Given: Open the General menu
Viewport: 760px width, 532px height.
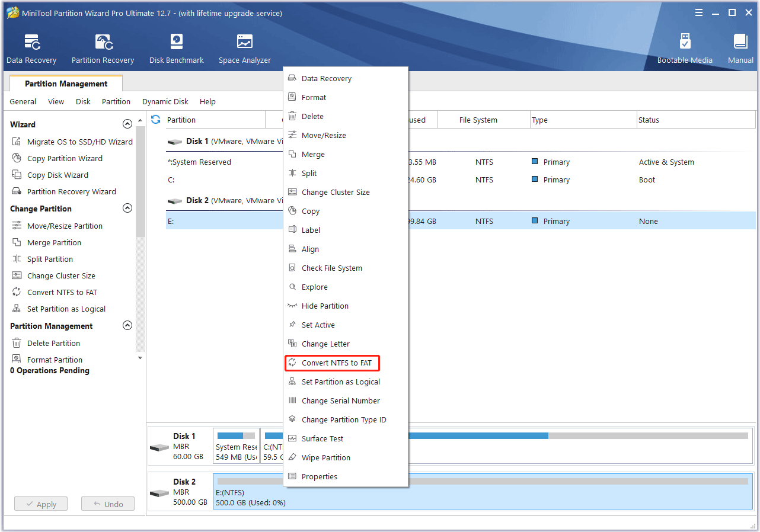Looking at the screenshot, I should click(x=23, y=101).
